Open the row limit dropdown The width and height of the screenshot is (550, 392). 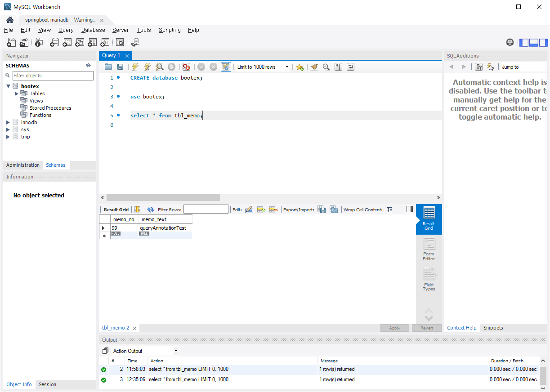click(x=287, y=67)
